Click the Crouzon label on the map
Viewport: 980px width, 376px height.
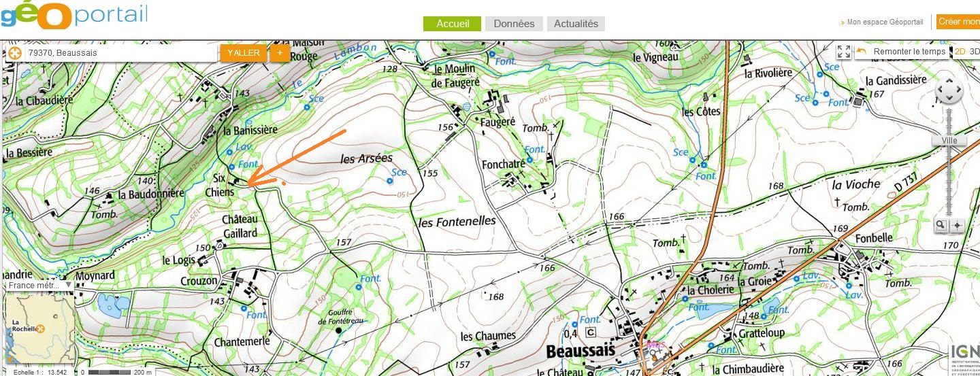[x=199, y=281]
